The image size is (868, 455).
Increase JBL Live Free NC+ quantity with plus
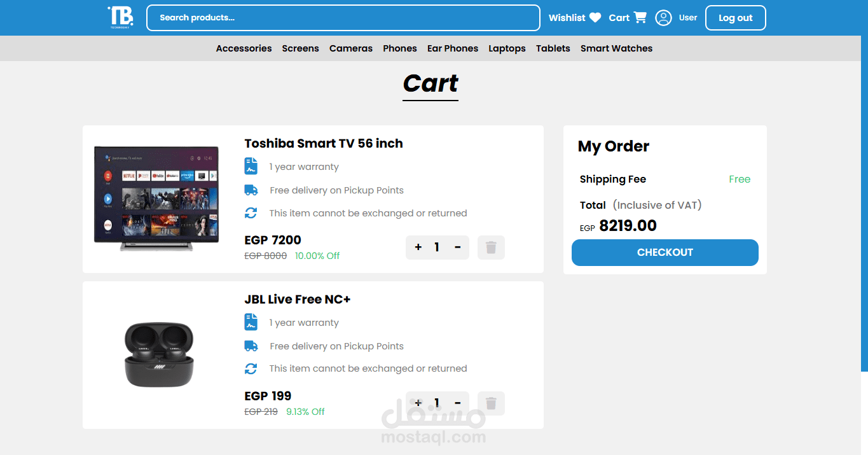tap(418, 403)
